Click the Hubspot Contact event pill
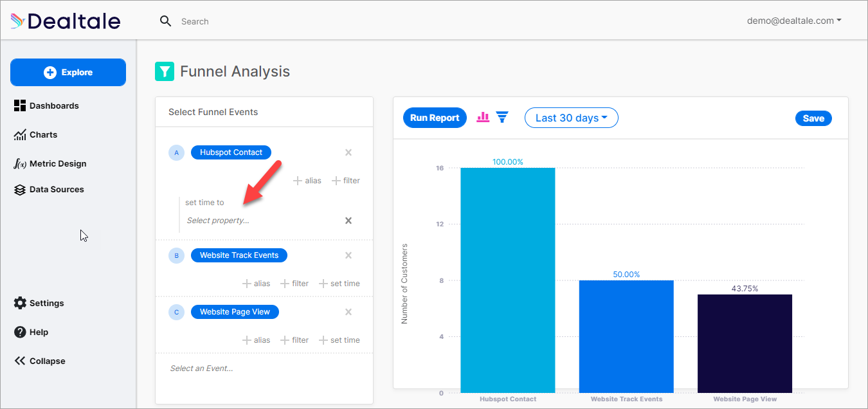Image resolution: width=868 pixels, height=409 pixels. point(231,152)
